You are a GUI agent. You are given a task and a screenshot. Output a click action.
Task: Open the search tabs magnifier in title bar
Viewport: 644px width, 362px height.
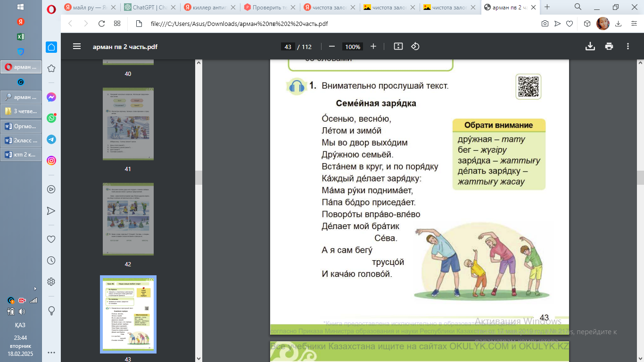[578, 7]
